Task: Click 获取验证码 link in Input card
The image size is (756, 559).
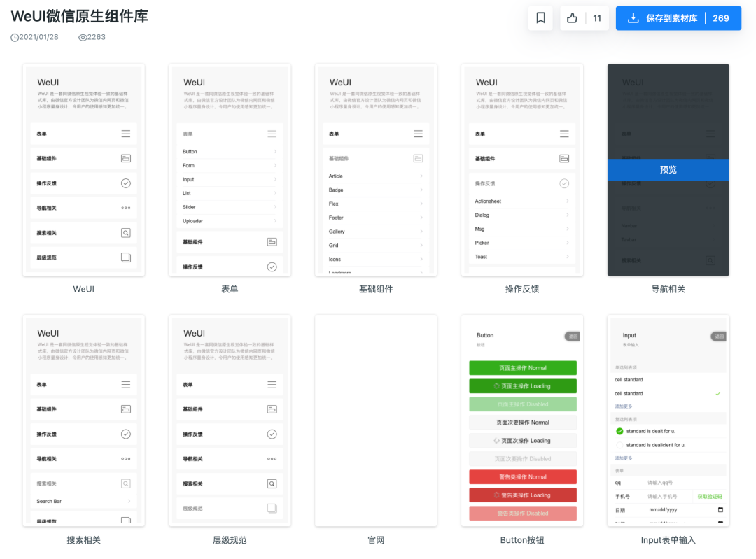Action: [x=710, y=496]
